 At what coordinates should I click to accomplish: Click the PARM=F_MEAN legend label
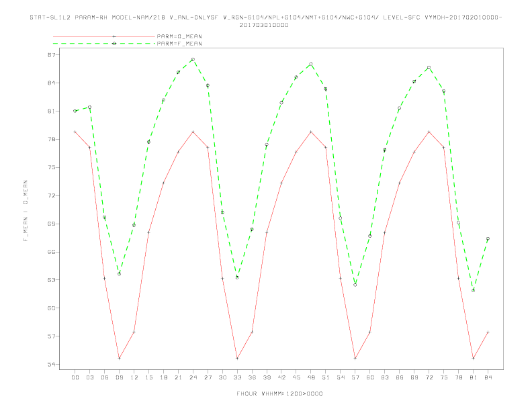point(179,44)
